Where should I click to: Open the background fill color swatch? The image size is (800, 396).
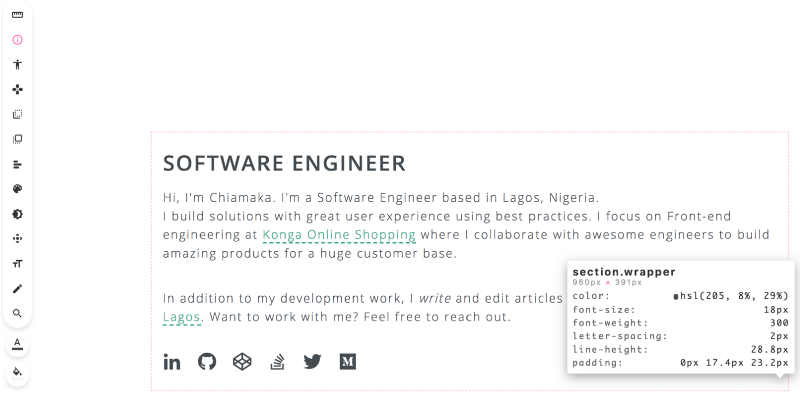point(17,372)
